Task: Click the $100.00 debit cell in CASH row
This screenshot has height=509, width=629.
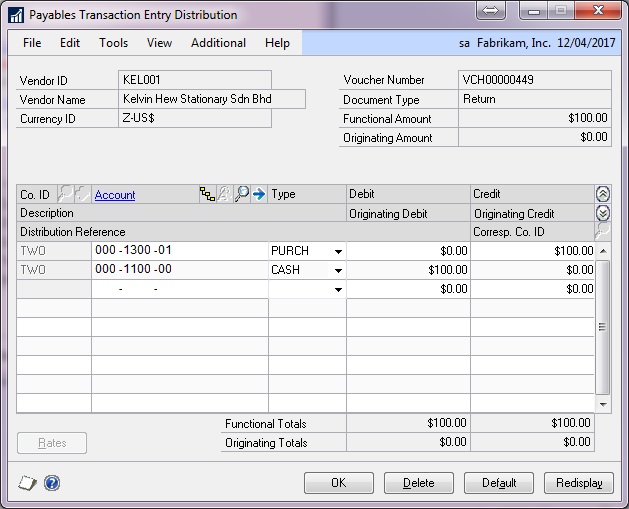Action: [408, 270]
